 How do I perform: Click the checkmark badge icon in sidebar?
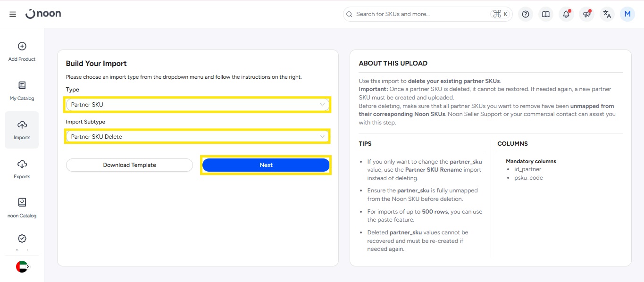pos(22,239)
